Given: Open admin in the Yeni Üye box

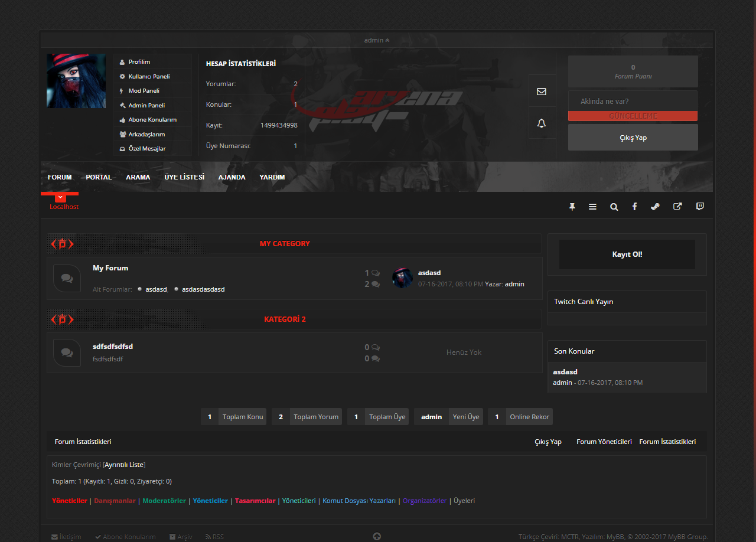Looking at the screenshot, I should click(x=432, y=417).
